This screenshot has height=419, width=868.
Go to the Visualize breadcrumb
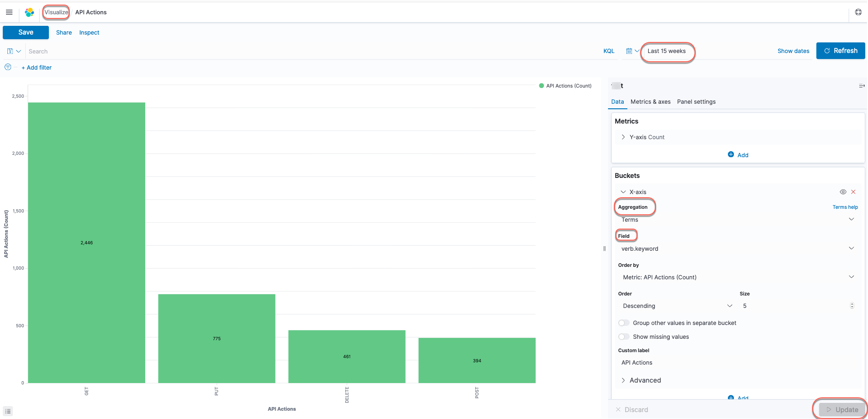click(x=56, y=12)
